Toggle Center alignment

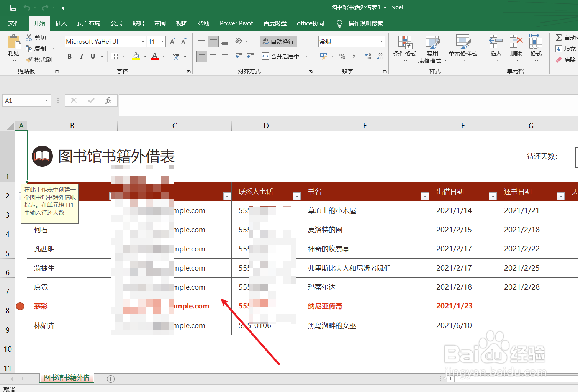(x=213, y=56)
